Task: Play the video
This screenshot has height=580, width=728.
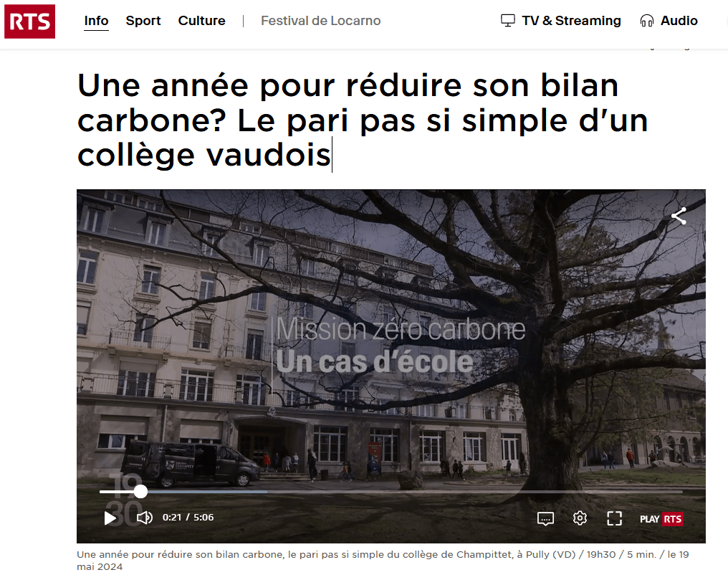Action: [110, 518]
